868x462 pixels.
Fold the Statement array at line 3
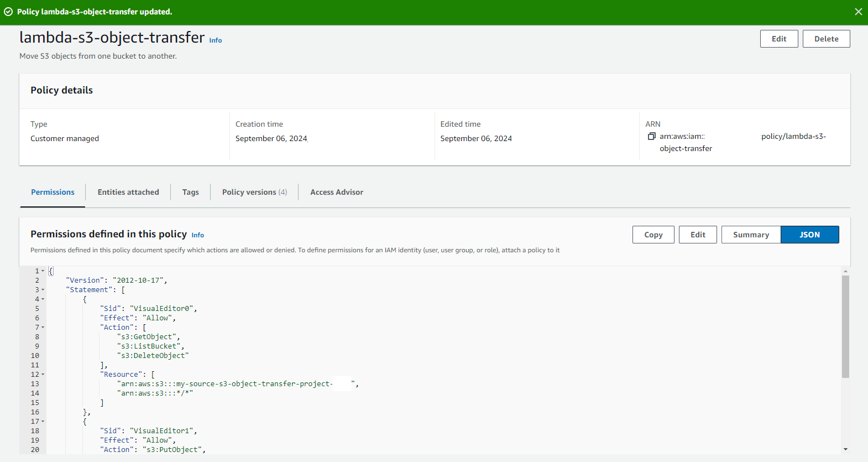(43, 290)
